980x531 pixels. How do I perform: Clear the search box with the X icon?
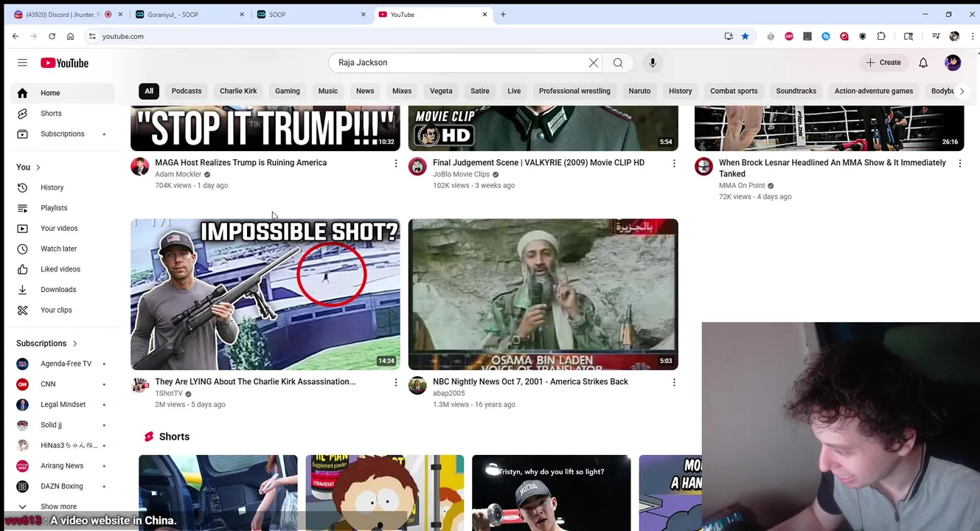point(593,63)
